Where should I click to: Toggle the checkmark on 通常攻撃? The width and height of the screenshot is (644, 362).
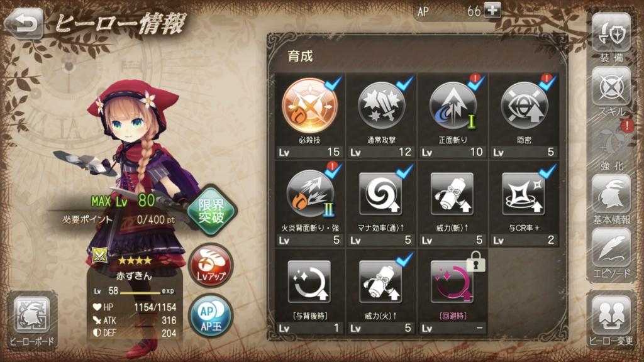click(404, 84)
